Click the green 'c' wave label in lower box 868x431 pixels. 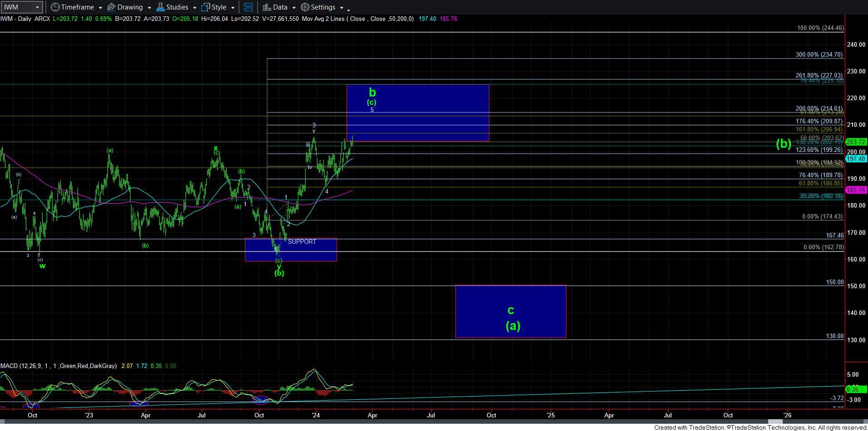pos(511,310)
